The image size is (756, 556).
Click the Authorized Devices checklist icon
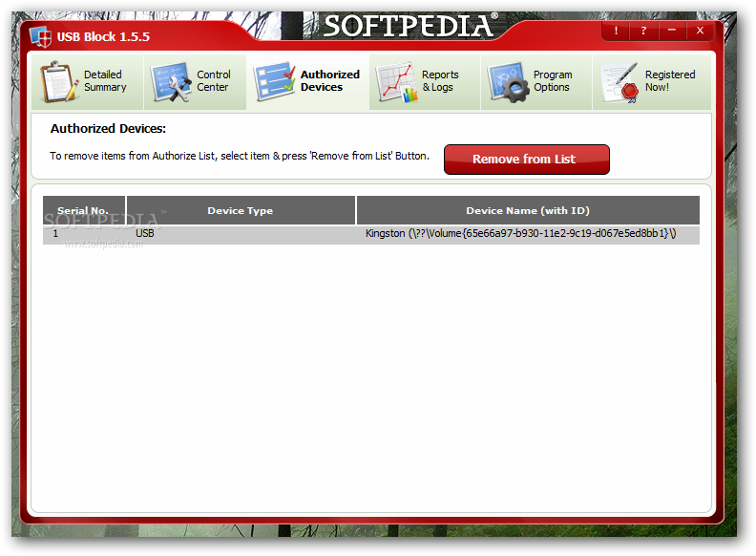[274, 81]
